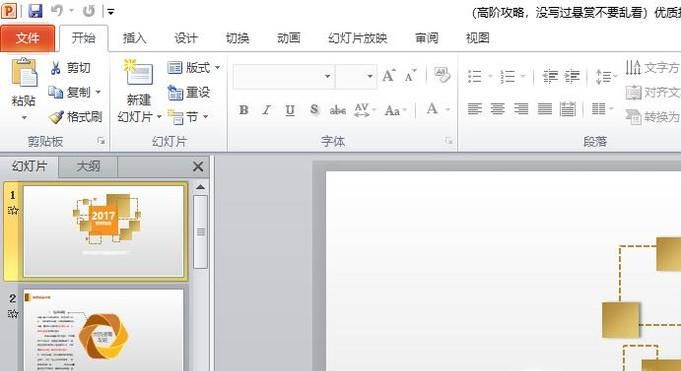681x371 pixels.
Task: Apply numbered list formatting
Action: (507, 76)
